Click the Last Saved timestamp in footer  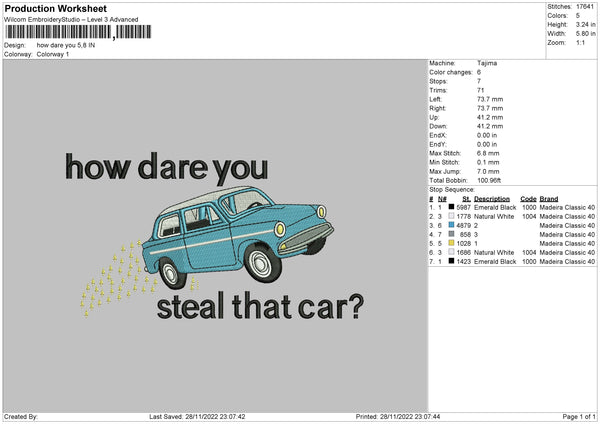point(197,416)
